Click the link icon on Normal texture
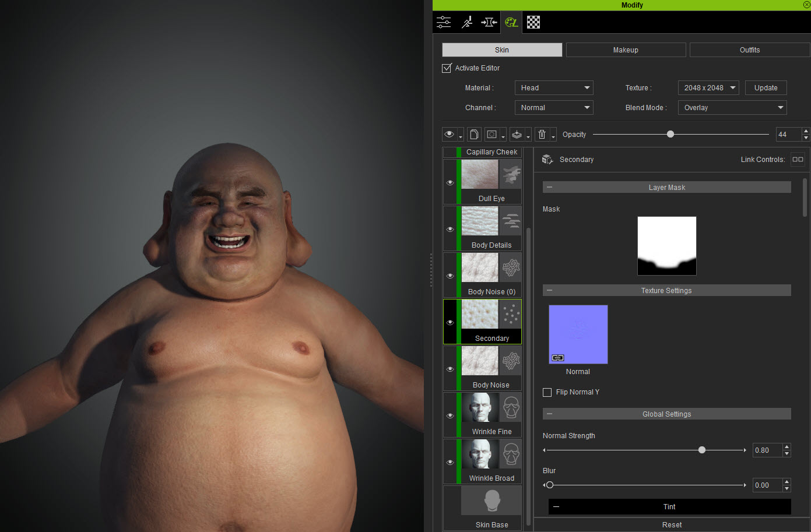The width and height of the screenshot is (811, 532). 558,358
